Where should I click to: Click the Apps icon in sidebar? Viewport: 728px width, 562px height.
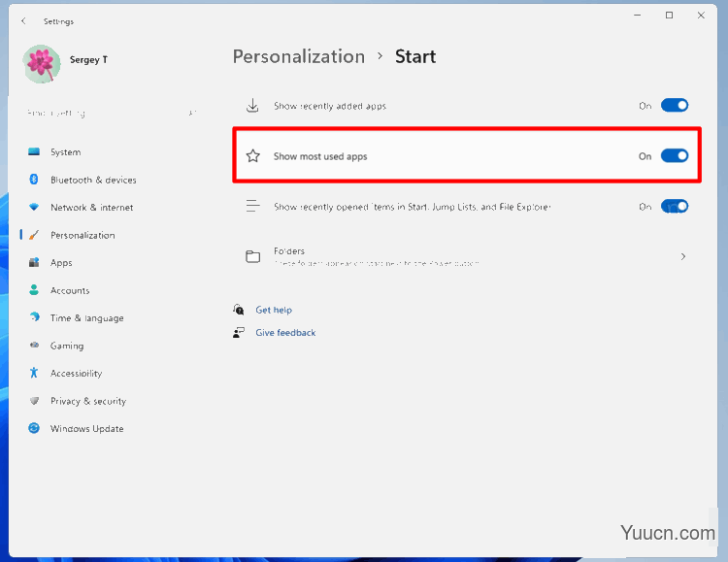pos(34,262)
